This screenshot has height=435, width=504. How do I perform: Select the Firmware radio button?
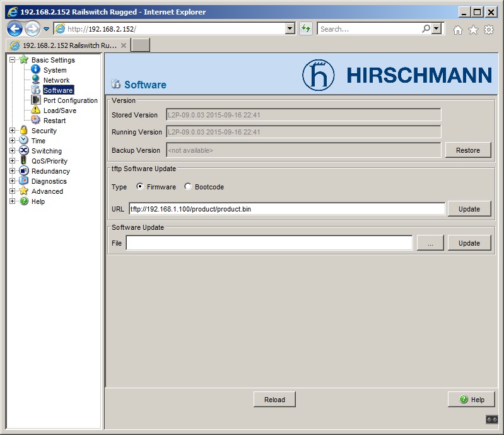(x=140, y=186)
